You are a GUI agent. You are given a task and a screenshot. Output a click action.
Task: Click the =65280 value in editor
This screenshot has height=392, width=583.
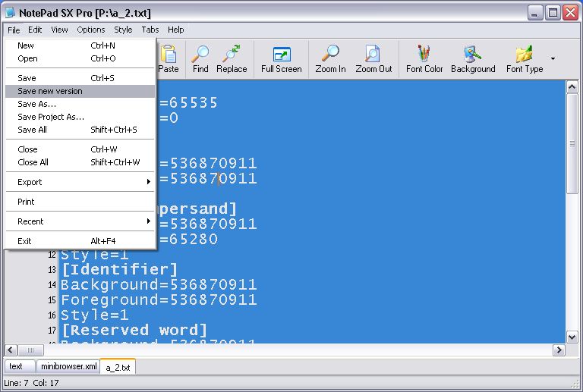[x=188, y=239]
